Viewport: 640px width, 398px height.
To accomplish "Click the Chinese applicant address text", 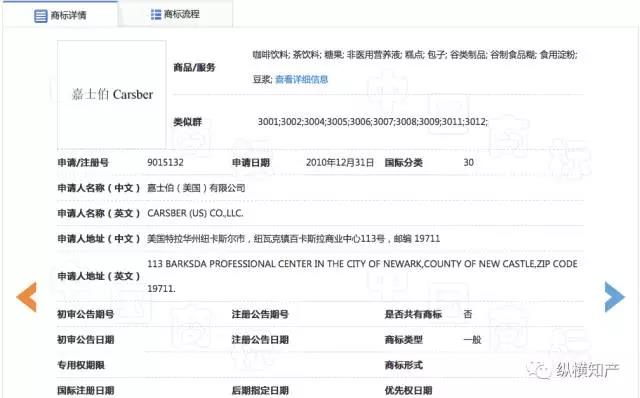I will coord(293,238).
